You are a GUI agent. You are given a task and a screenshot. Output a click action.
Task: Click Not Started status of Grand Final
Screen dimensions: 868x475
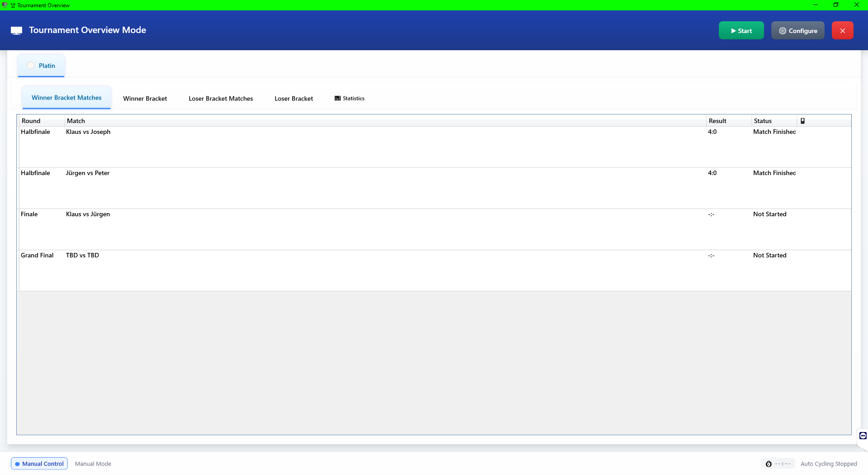pos(770,255)
